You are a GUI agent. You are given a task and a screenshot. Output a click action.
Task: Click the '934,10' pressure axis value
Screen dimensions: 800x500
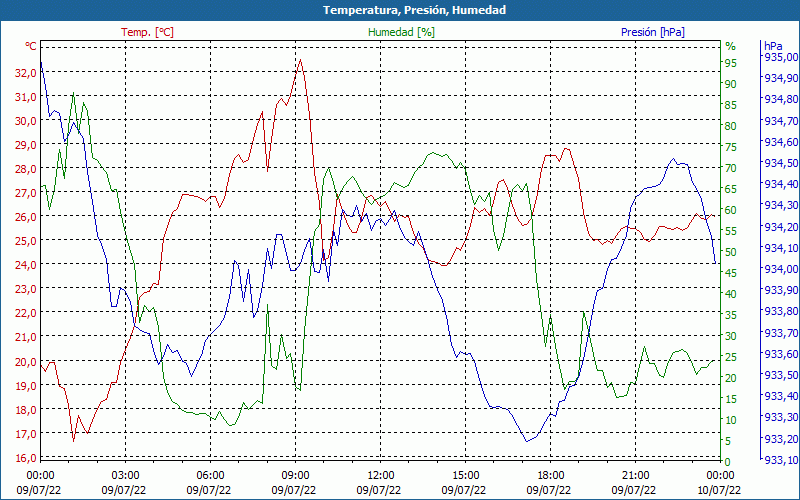tap(781, 247)
